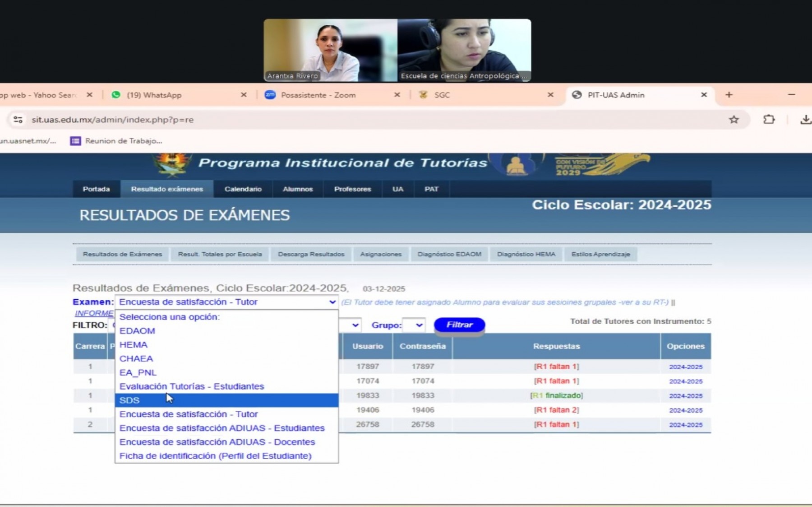Open the downloads icon in the toolbar
Viewport: 812px width, 507px height.
[x=805, y=119]
